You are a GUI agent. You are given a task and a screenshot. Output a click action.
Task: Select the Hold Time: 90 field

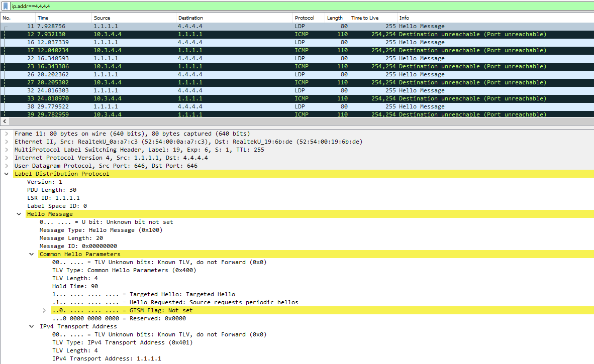68,286
